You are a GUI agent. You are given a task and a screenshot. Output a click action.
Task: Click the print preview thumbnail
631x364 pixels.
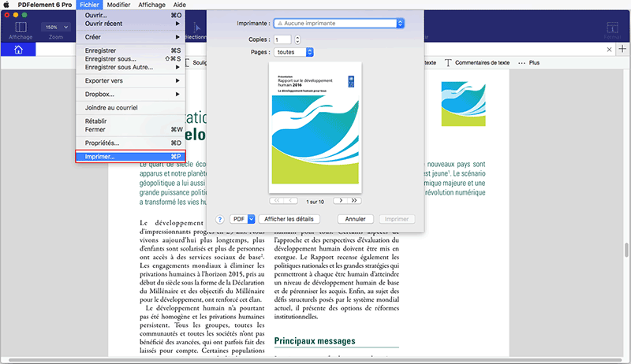[x=315, y=128]
